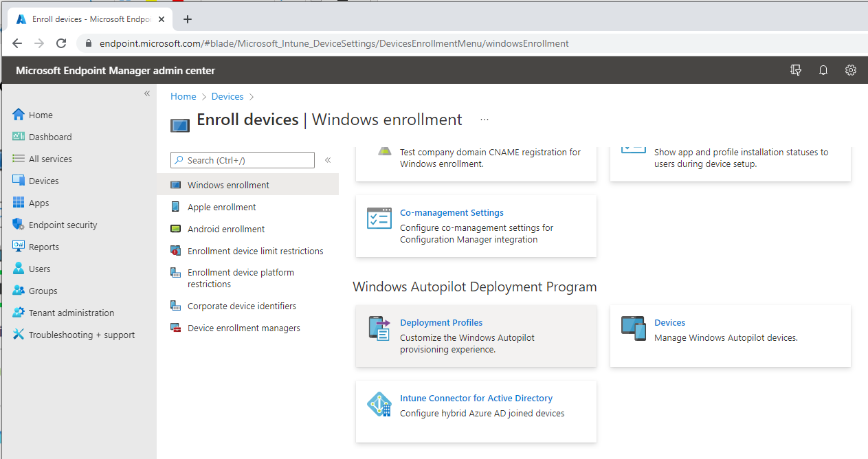
Task: Open Intune Connector for Active Directory link
Action: pos(476,399)
